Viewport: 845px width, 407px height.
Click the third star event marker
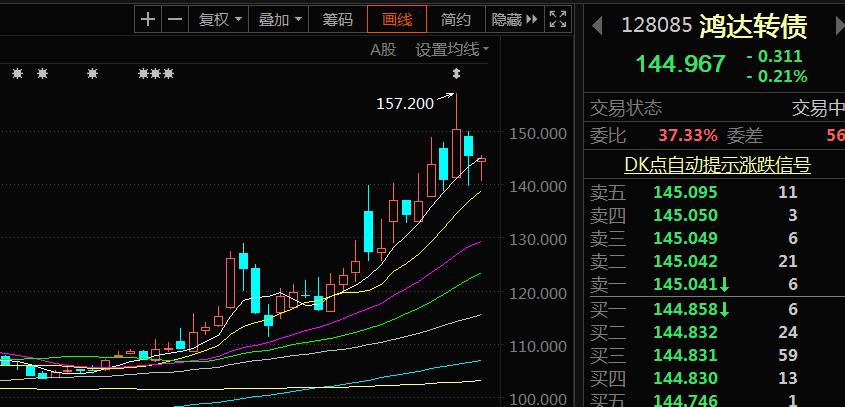[93, 73]
